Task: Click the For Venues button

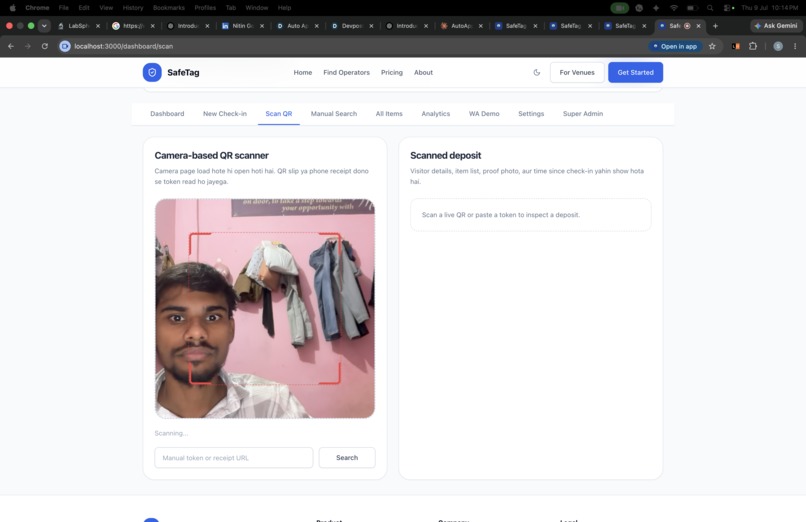Action: click(577, 72)
